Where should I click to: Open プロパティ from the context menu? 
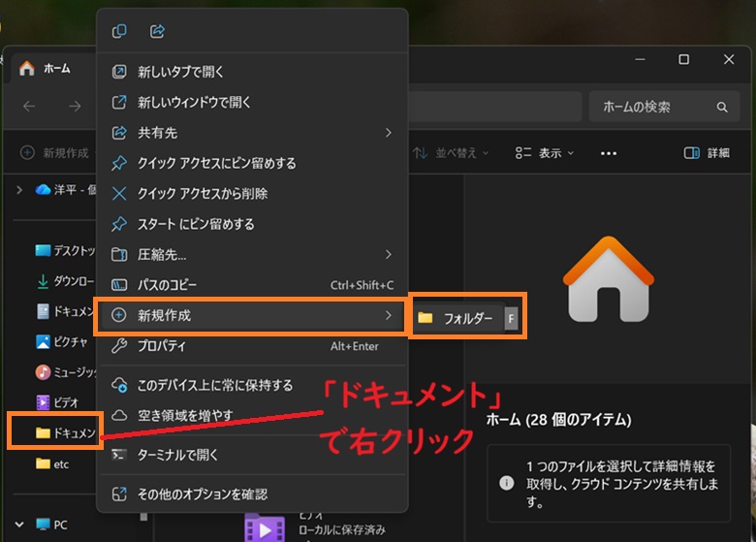pos(252,346)
